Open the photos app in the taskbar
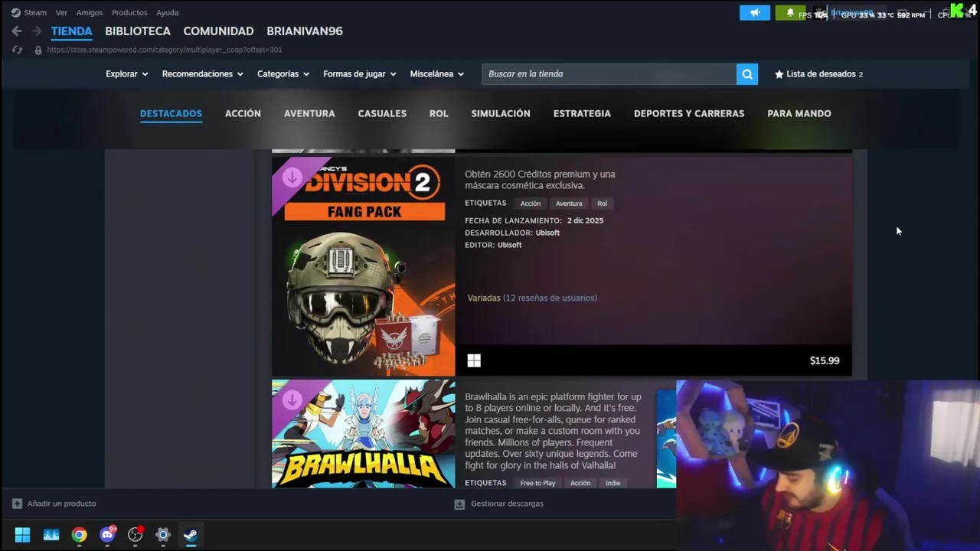 [51, 535]
